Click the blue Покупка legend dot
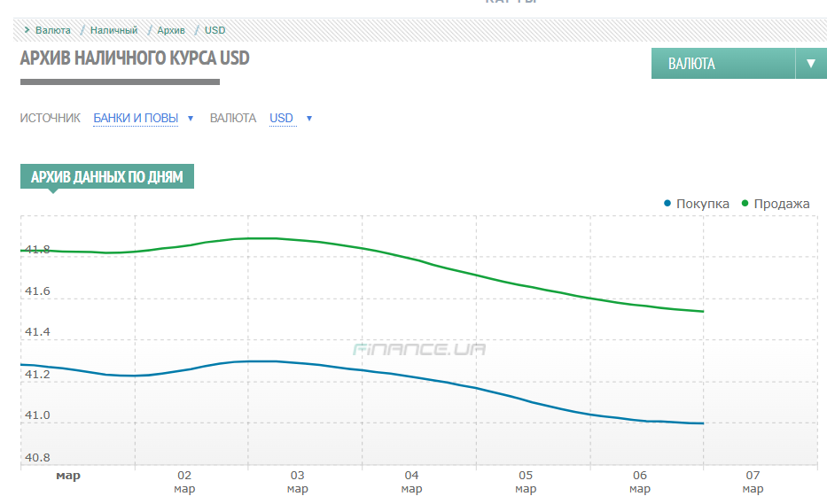The image size is (827, 504). tap(667, 203)
